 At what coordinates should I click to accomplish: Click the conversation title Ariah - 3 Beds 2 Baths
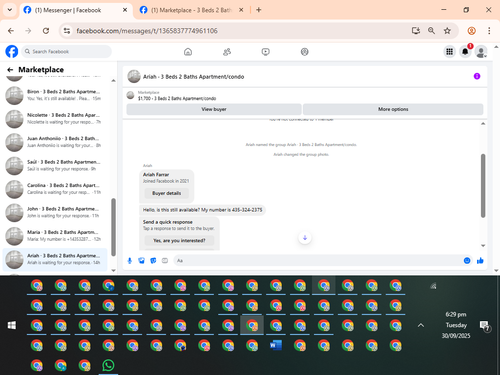click(193, 77)
